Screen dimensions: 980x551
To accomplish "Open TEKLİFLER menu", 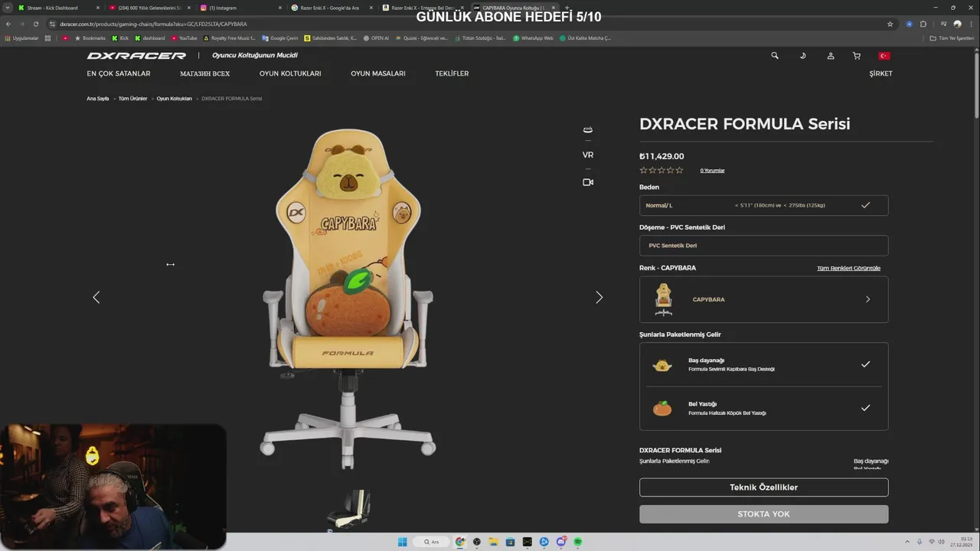I will click(452, 73).
